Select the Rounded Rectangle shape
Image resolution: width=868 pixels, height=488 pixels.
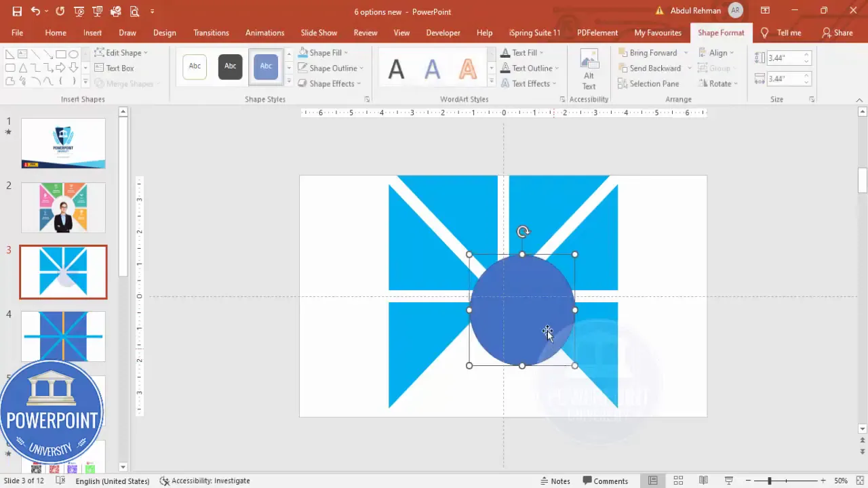tap(10, 68)
